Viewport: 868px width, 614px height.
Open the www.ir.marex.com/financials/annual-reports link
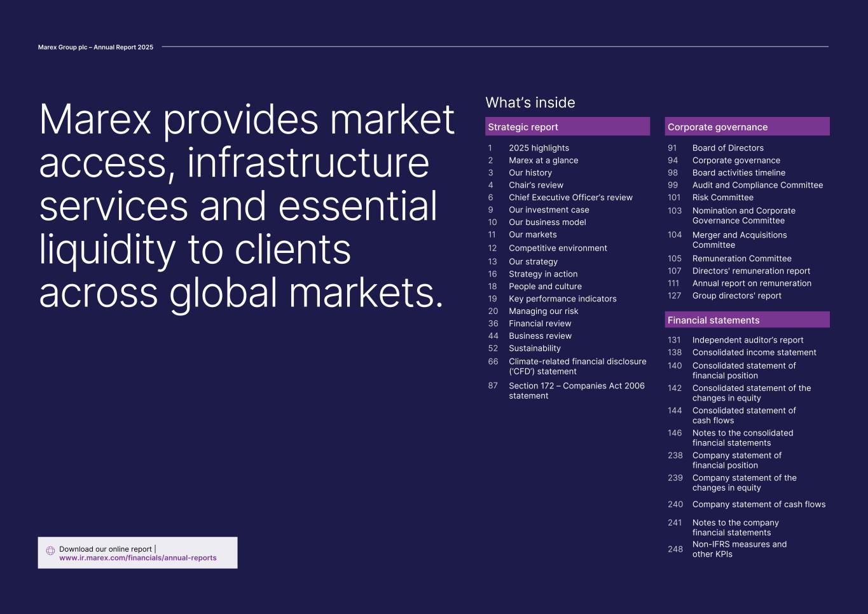(138, 558)
